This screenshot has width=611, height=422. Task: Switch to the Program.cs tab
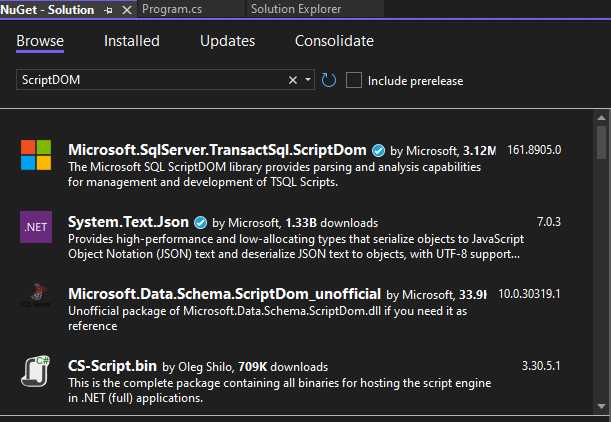[x=172, y=9]
